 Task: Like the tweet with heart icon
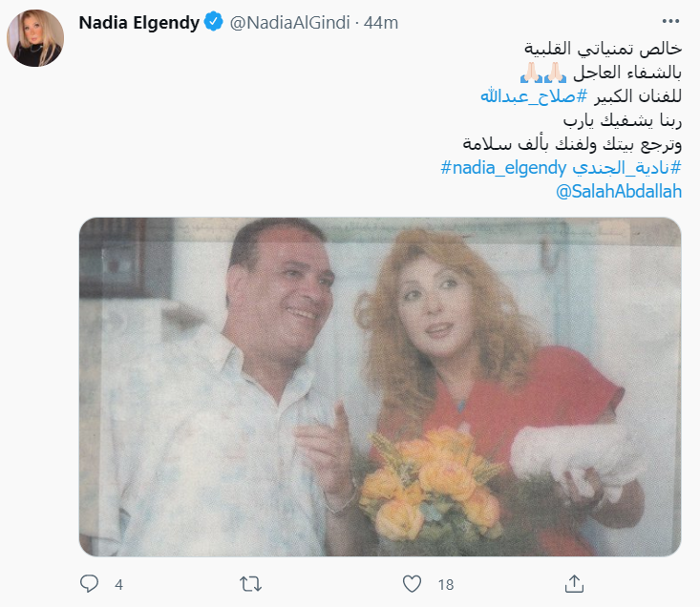click(412, 584)
